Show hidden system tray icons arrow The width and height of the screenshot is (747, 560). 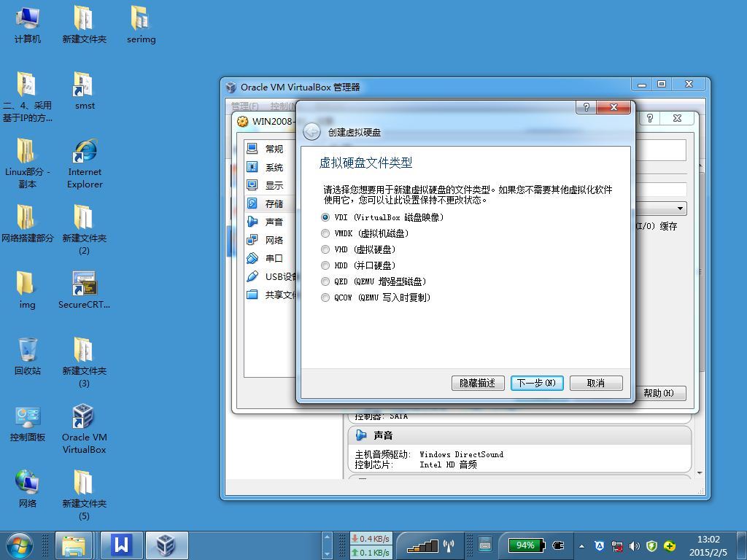(x=581, y=545)
